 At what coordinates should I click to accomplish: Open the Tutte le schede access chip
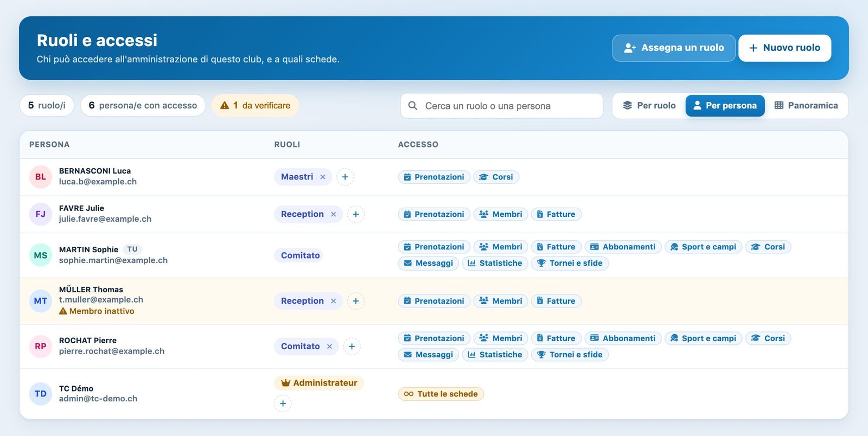click(x=441, y=394)
